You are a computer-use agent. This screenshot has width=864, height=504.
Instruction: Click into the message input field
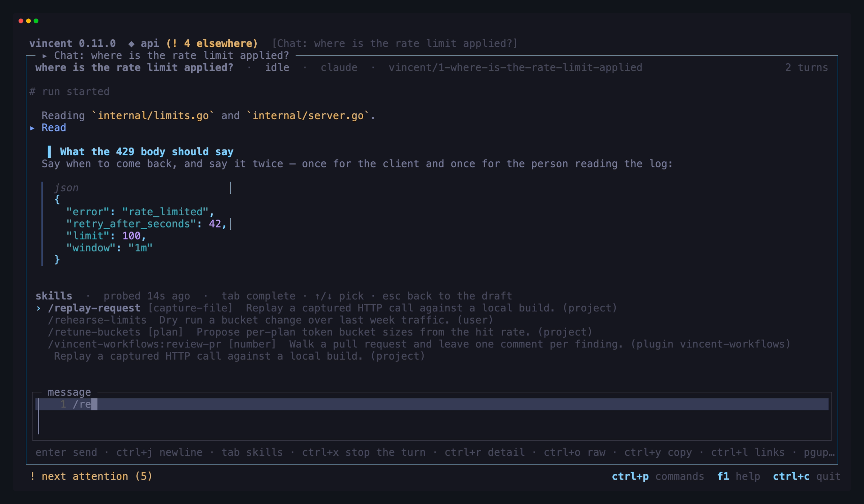pos(432,416)
